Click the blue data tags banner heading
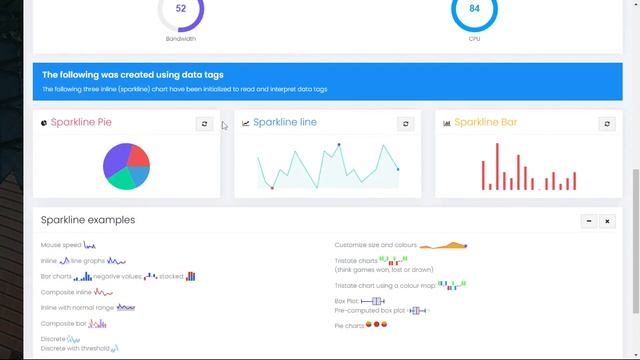This screenshot has height=360, width=640. (x=133, y=75)
